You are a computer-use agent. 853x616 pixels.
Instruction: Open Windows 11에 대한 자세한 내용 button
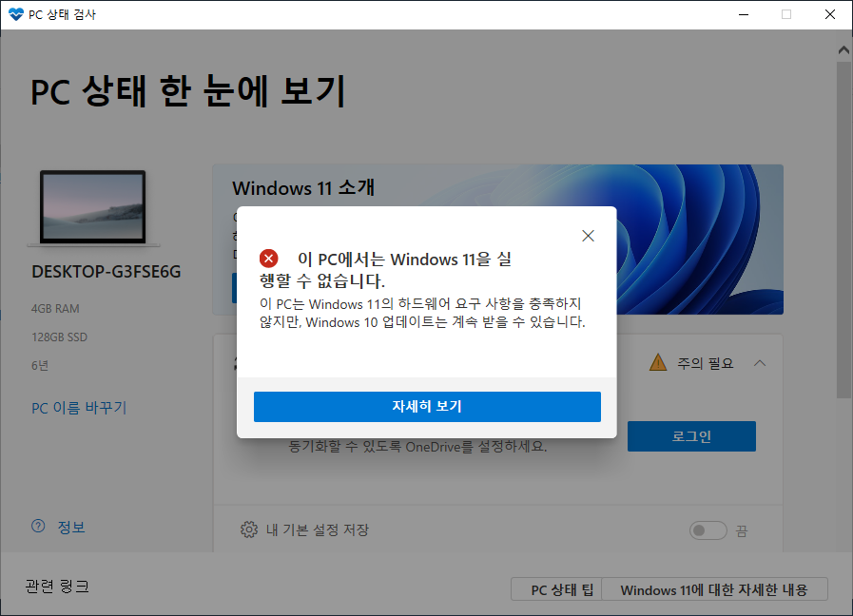714,589
